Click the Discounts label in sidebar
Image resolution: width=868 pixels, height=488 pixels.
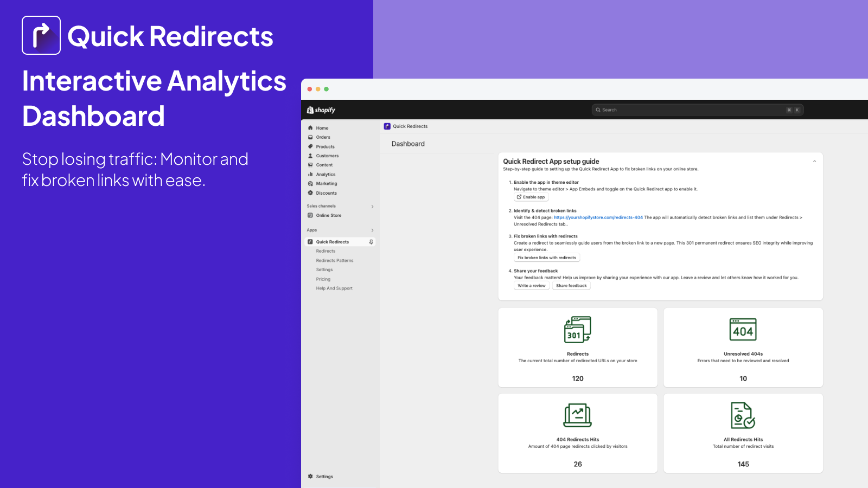327,193
